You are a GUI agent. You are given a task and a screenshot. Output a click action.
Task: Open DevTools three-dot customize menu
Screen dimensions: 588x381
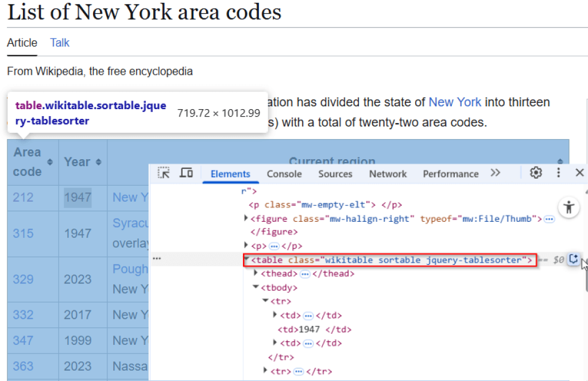(x=558, y=173)
